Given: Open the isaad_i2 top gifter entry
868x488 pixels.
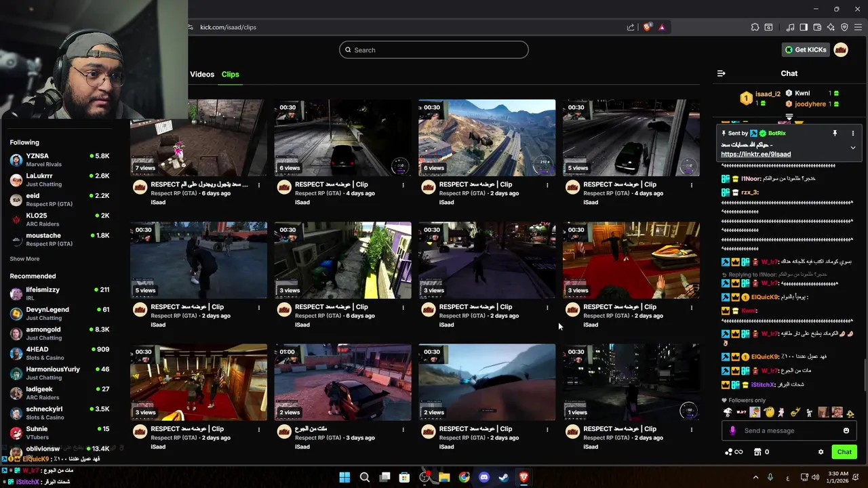Looking at the screenshot, I should pos(760,98).
